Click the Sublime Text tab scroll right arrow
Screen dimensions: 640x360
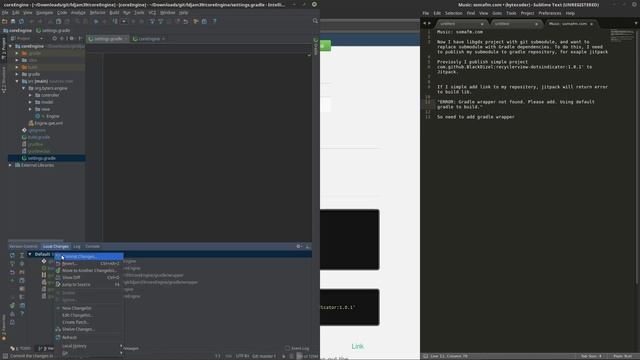[x=429, y=24]
